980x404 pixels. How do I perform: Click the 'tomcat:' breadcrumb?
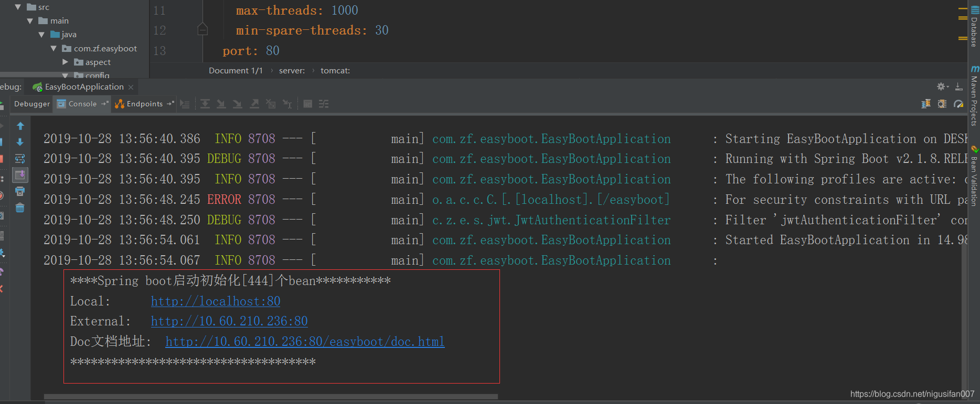(x=335, y=70)
